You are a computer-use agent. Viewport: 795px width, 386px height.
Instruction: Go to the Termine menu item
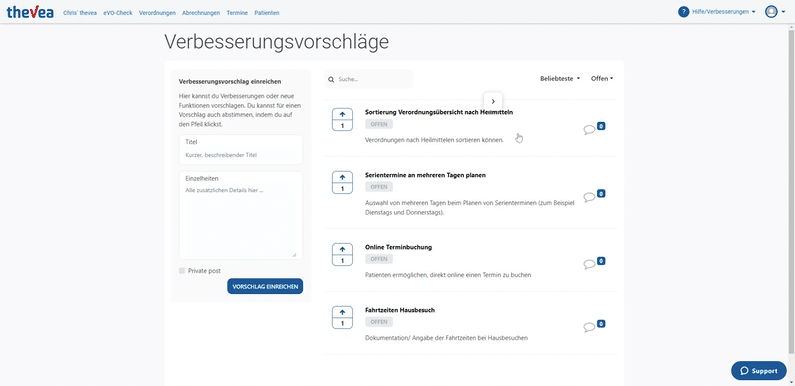(237, 13)
